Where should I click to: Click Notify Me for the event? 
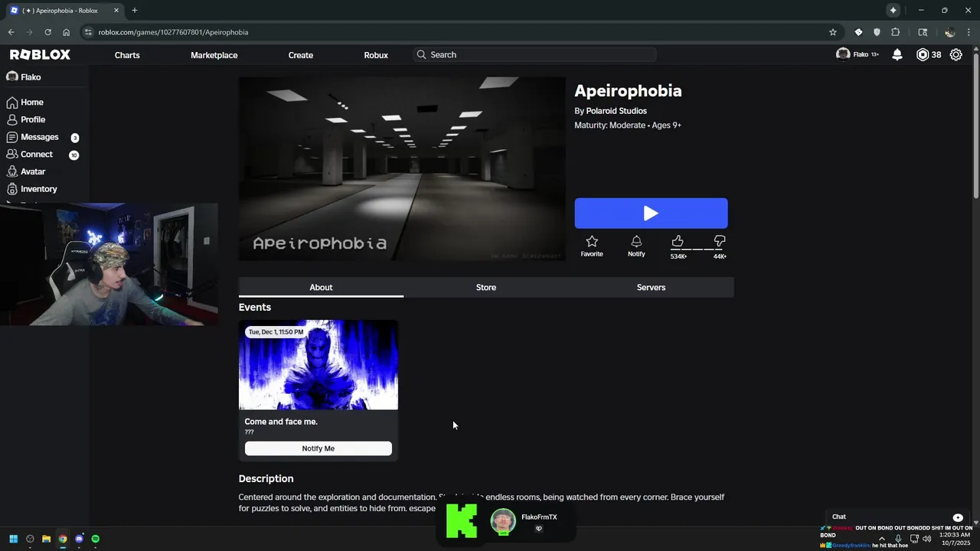pyautogui.click(x=318, y=448)
